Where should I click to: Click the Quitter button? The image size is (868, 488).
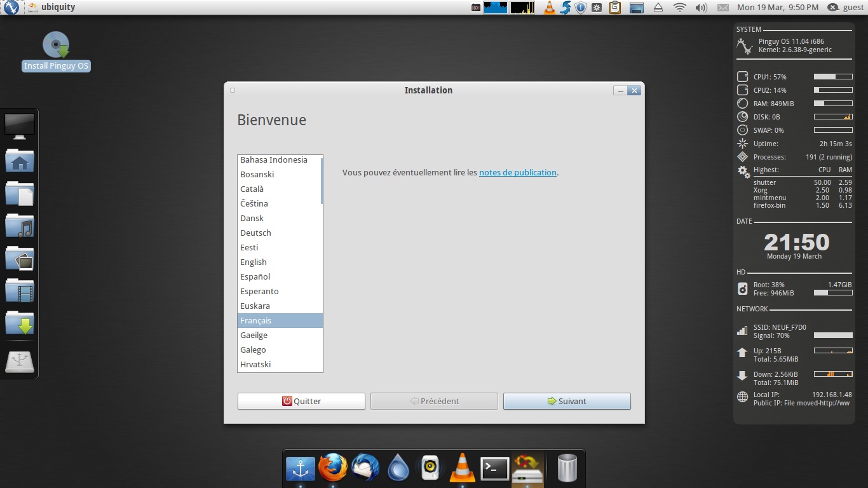pos(301,401)
